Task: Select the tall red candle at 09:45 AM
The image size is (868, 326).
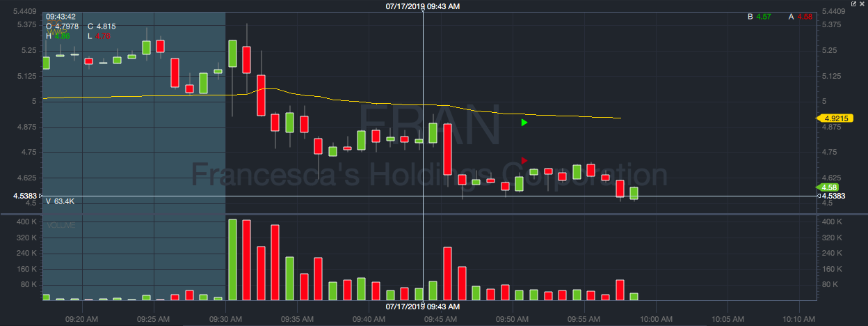Action: tap(447, 149)
